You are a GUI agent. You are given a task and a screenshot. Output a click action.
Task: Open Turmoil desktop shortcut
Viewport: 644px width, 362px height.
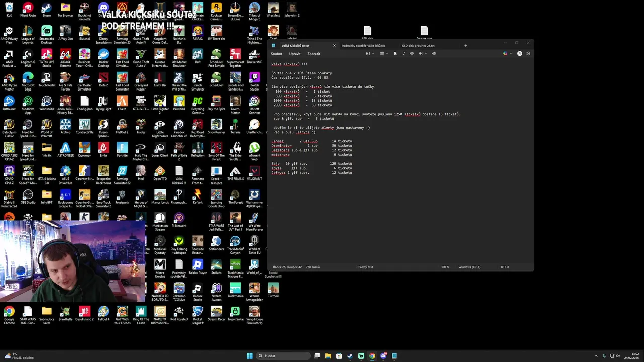(273, 290)
